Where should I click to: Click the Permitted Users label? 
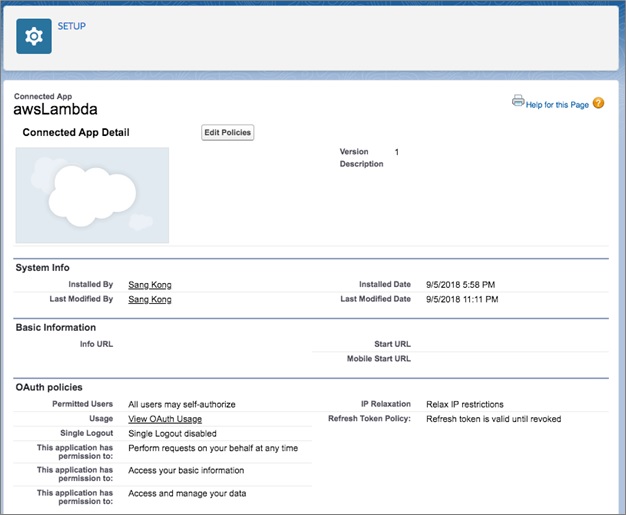(83, 404)
